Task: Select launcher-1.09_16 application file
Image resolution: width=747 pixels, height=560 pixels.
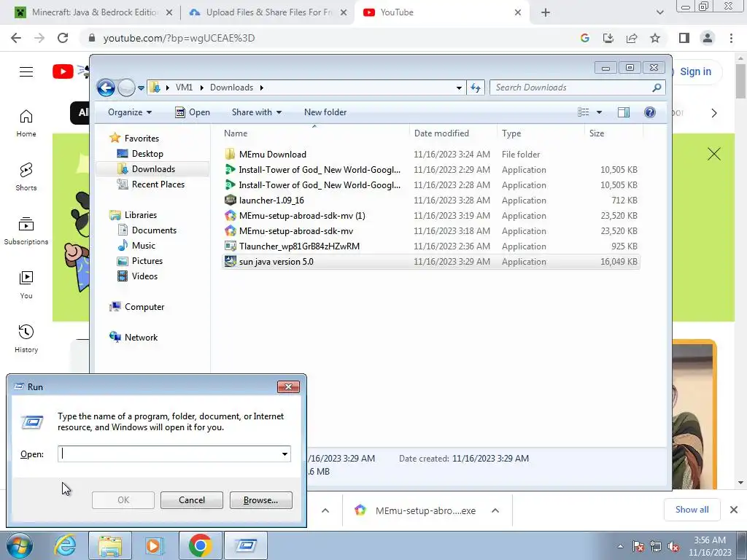Action: (x=271, y=201)
